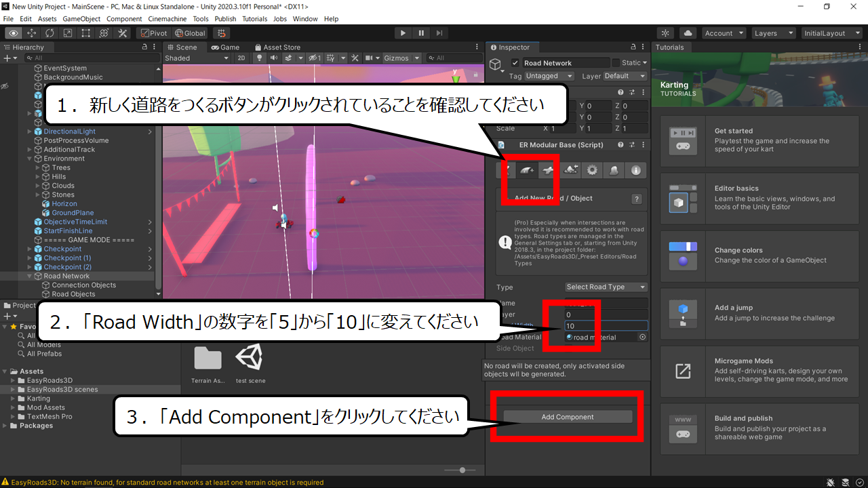Click the Play button
Viewport: 868px width, 488px height.
click(x=403, y=33)
